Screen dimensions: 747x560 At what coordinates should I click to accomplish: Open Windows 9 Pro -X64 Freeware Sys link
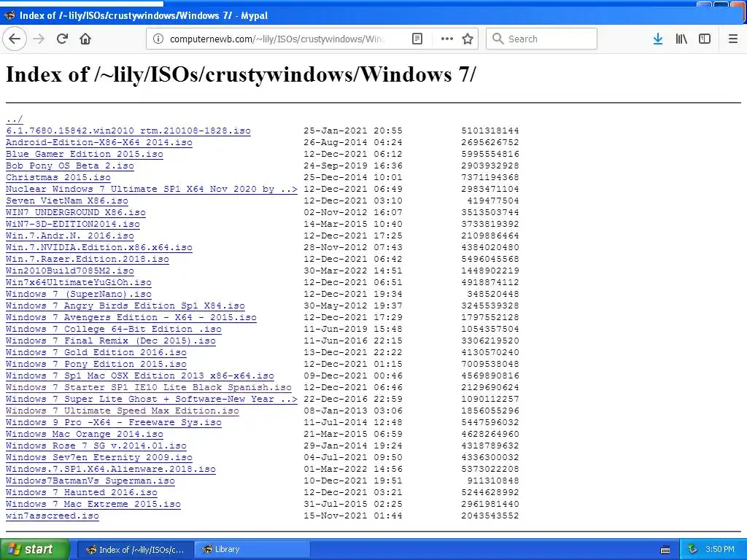[113, 422]
